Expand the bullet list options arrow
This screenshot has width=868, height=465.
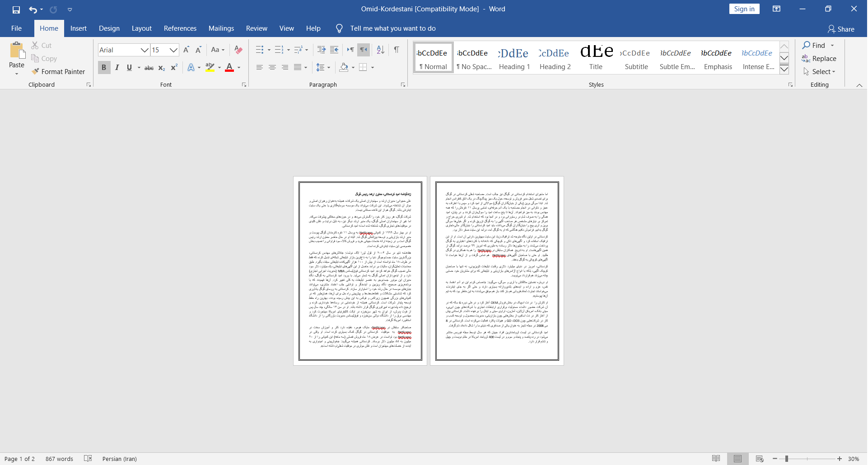click(x=269, y=50)
